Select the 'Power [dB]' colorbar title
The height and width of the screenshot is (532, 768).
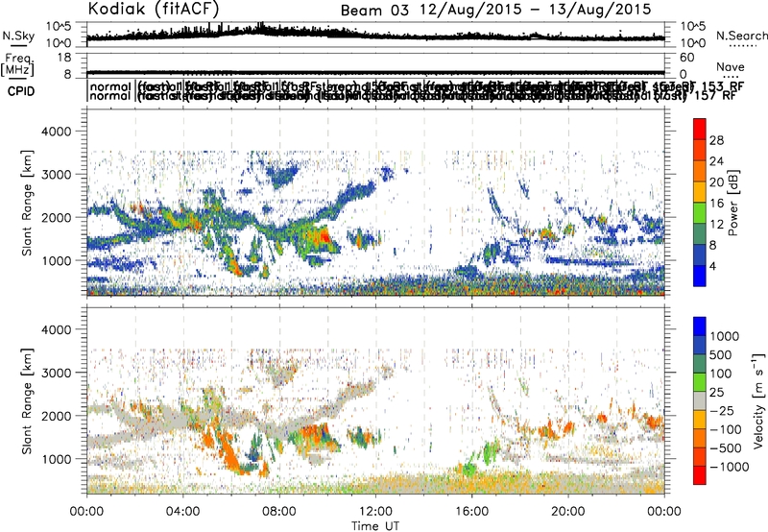point(732,203)
